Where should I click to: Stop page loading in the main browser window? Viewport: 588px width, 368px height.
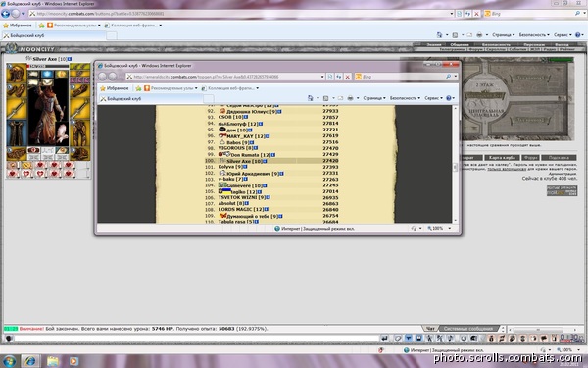(x=476, y=14)
